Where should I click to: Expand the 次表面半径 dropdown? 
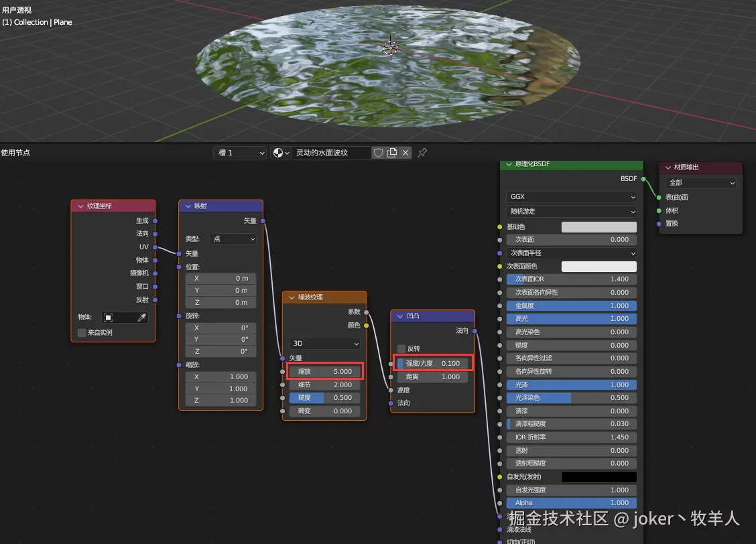(571, 253)
